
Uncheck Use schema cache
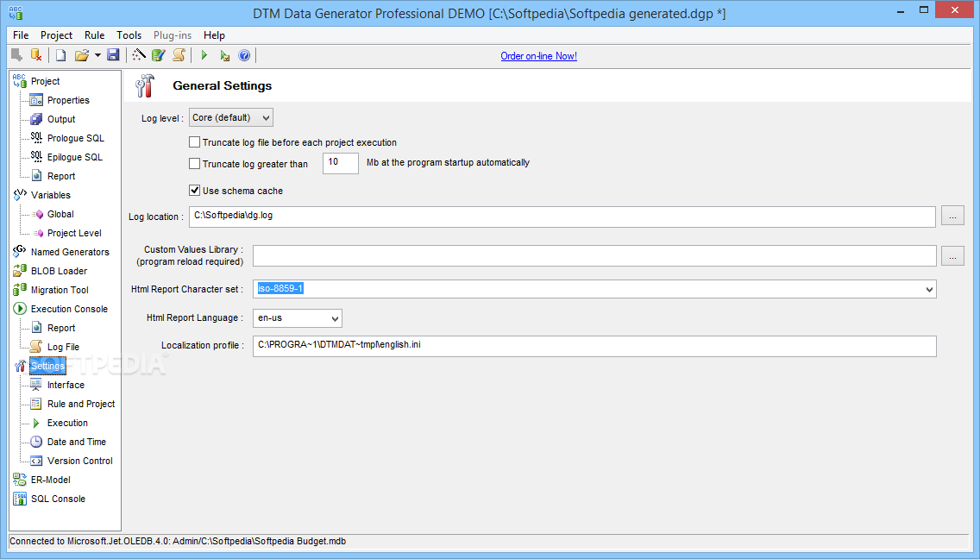195,190
